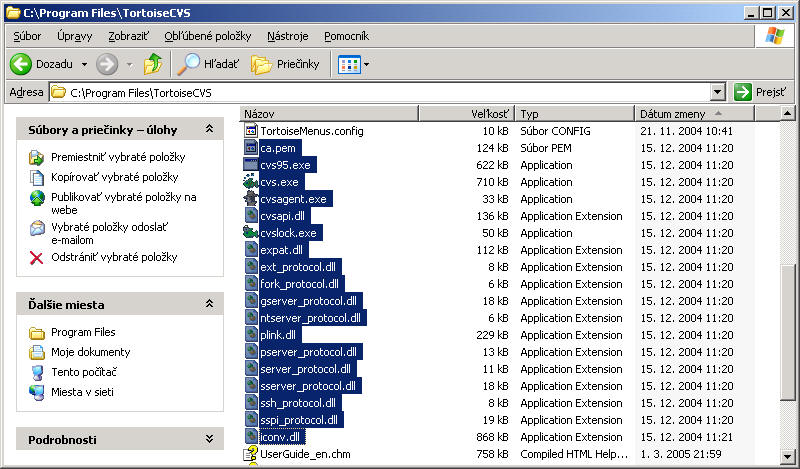Collapse Súbory a priečinky – úlohy panel

pyautogui.click(x=209, y=129)
